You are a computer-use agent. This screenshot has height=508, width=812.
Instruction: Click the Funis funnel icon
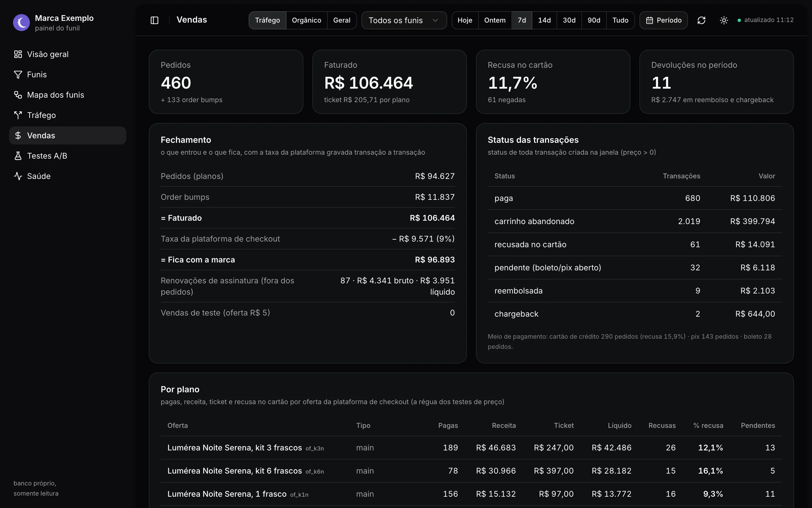(18, 75)
